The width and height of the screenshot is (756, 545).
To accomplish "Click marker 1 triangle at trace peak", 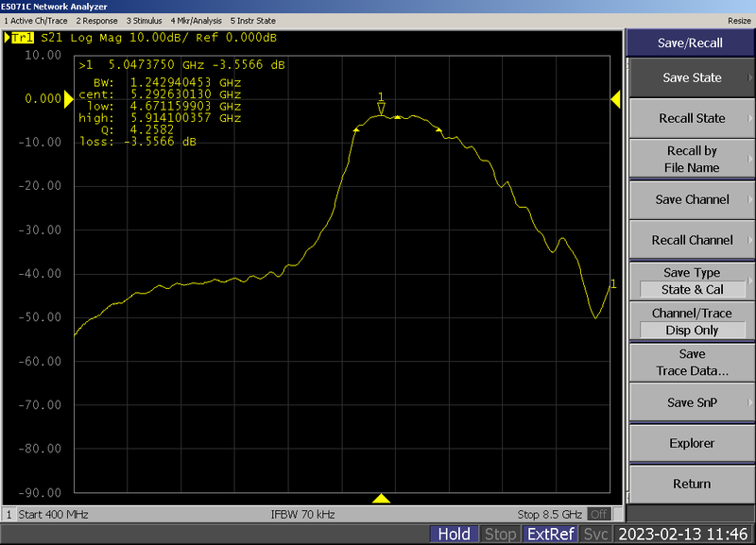I will pyautogui.click(x=381, y=110).
